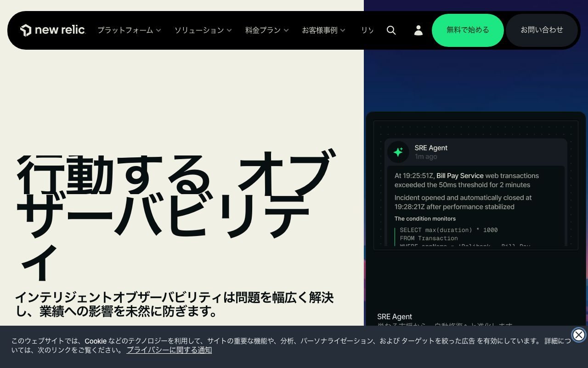The image size is (588, 368).
Task: Click the 'The condition monitors' text
Action: pos(425,218)
